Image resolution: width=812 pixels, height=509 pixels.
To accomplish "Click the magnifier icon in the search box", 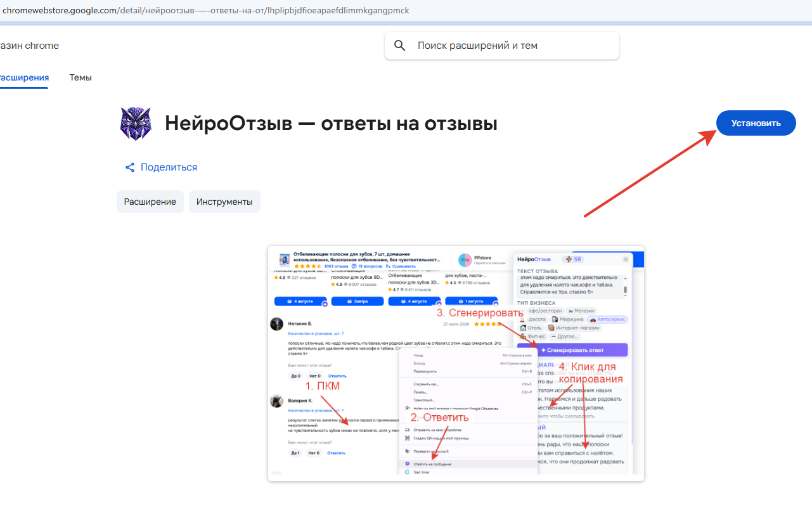I will (400, 46).
